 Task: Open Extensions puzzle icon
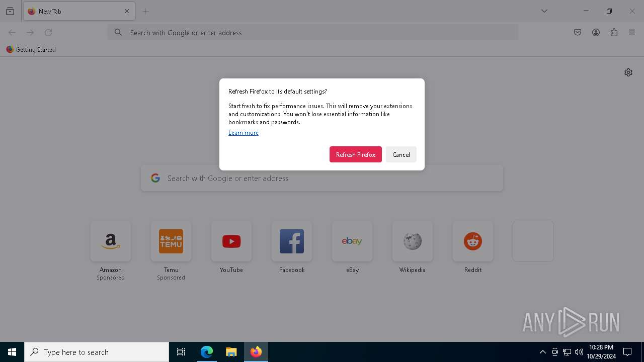614,33
